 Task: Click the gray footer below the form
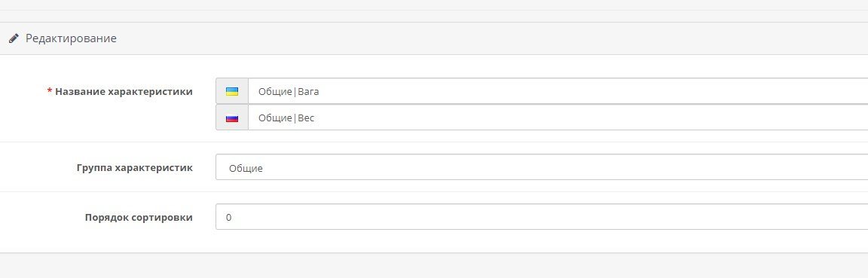434,266
